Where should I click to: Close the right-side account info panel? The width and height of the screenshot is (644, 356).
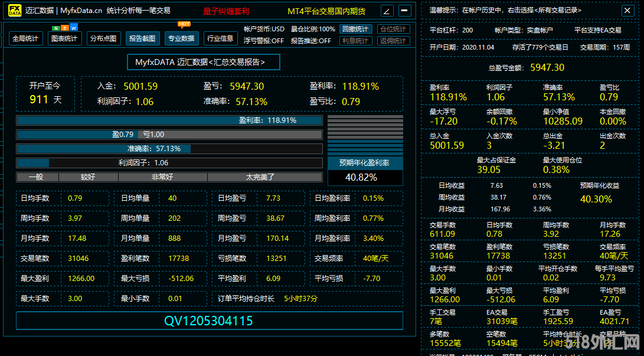(627, 11)
